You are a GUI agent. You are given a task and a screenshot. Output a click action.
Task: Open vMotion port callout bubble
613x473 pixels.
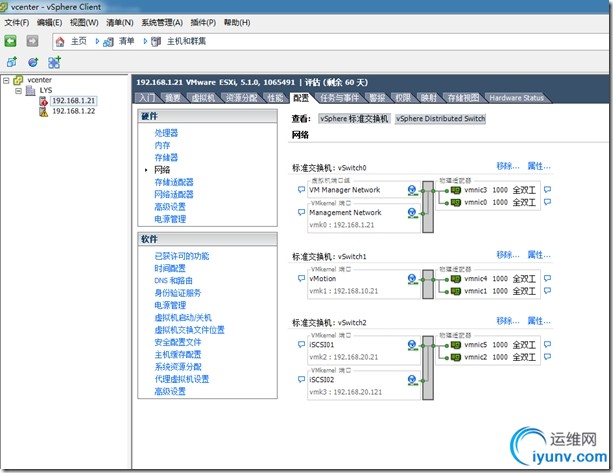(301, 279)
